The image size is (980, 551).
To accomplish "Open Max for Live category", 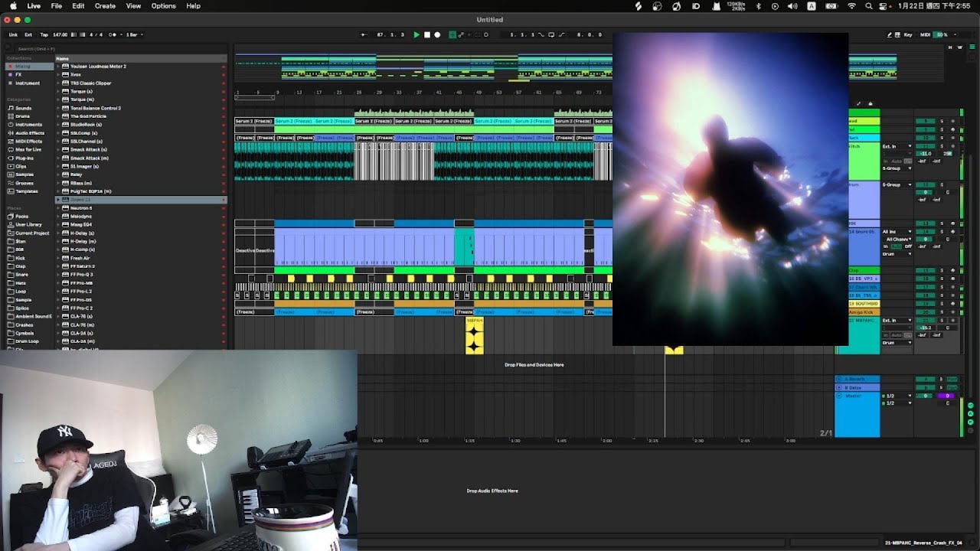I will click(28, 150).
